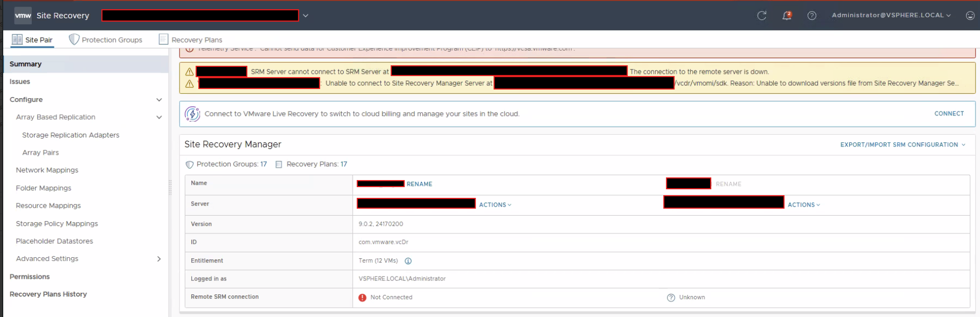Click the refresh icon in top bar
Image resolution: width=980 pixels, height=317 pixels.
tap(761, 16)
